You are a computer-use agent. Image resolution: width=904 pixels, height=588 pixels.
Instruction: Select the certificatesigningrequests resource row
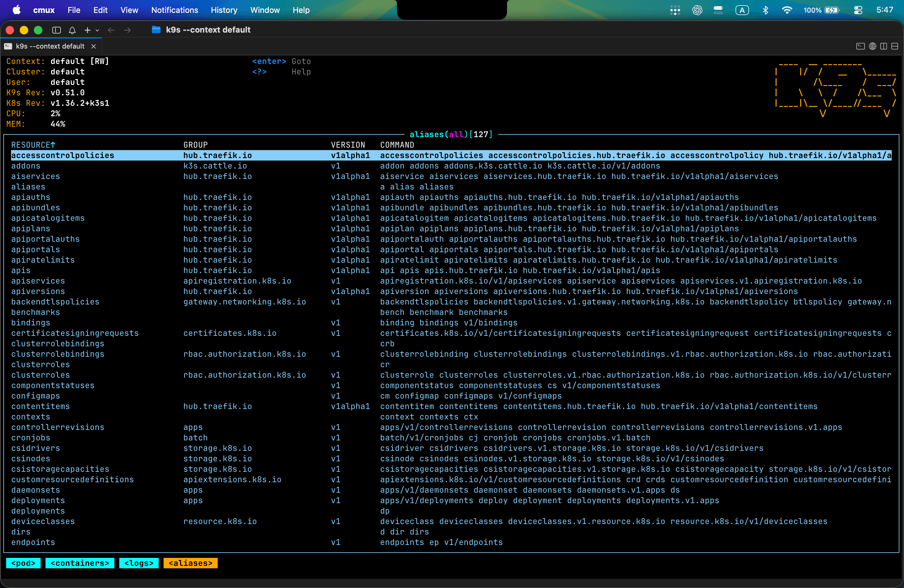451,333
